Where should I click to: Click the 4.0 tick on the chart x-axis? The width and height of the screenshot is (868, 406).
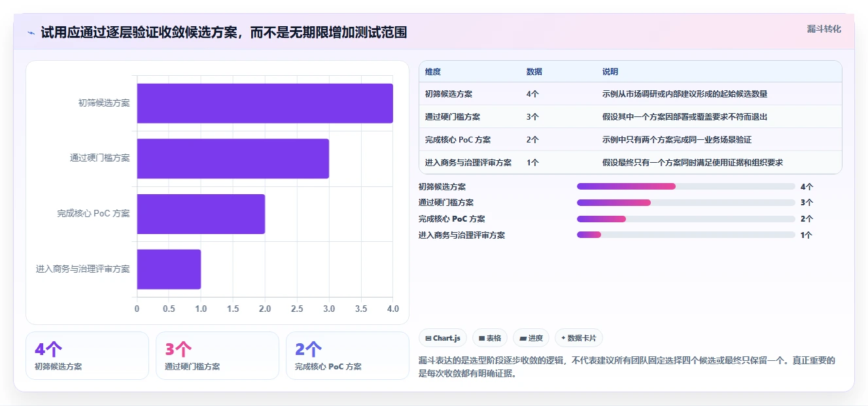tap(392, 309)
